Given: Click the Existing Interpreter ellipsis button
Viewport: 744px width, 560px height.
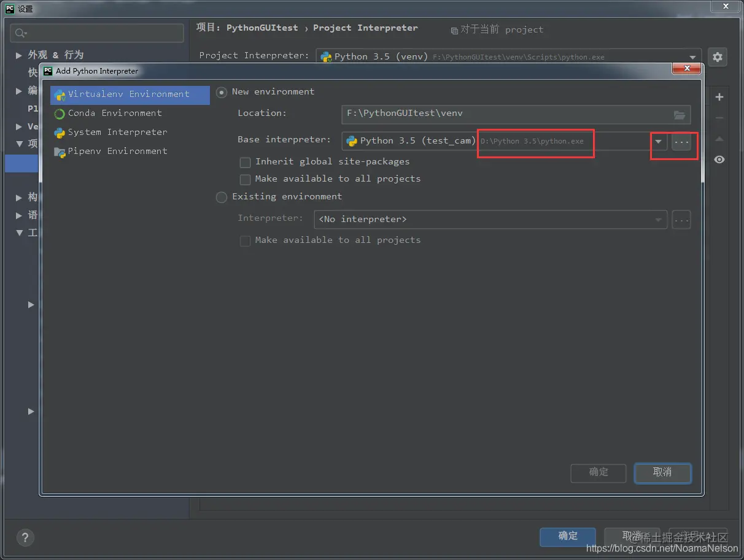Looking at the screenshot, I should (x=681, y=220).
